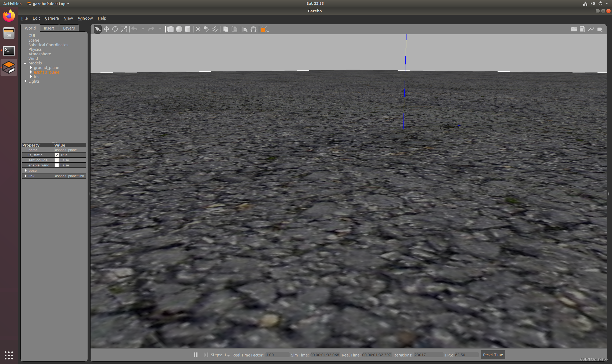This screenshot has height=364, width=612.
Task: Open Firefox from the dock
Action: click(x=9, y=16)
